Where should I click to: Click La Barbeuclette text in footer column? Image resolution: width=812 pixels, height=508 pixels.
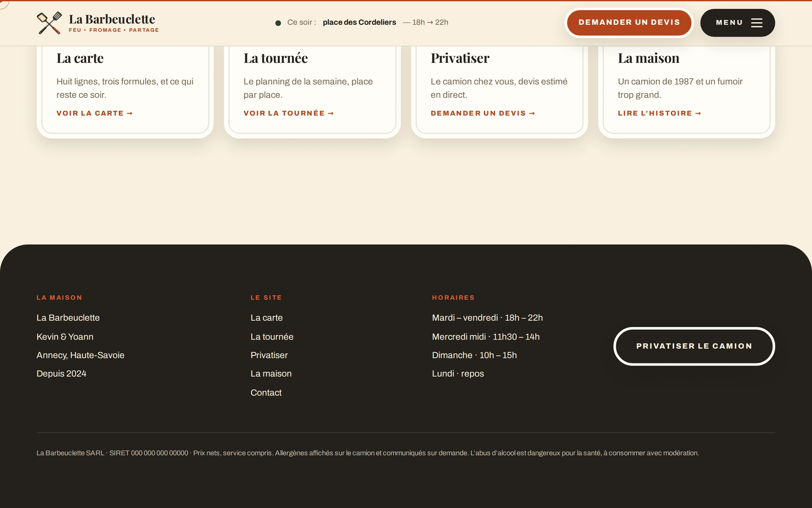68,317
